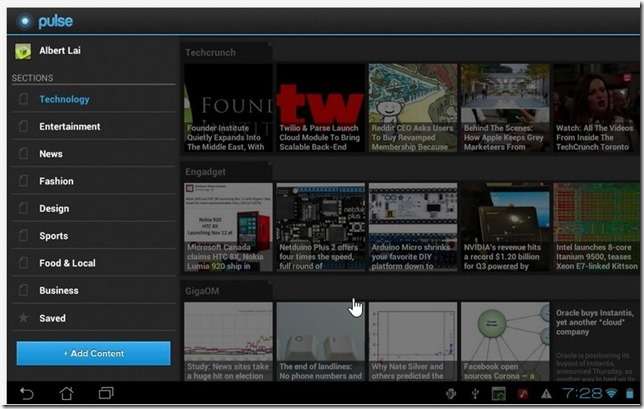Viewport: 644px width, 409px height.
Task: Click the page icon beside Sports
Action: (24, 235)
